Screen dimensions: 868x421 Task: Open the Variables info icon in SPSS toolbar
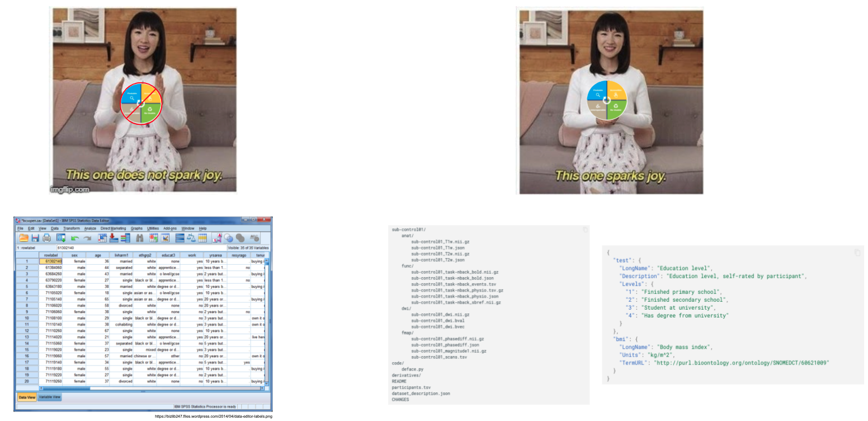[126, 238]
